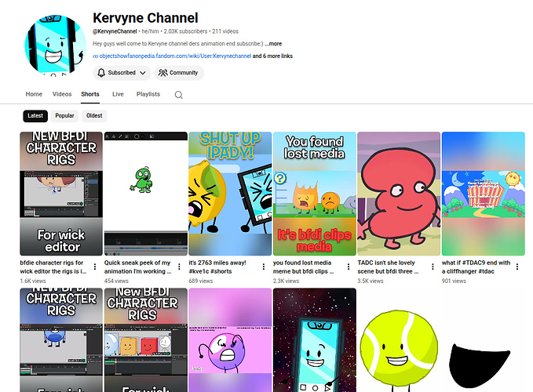
Task: Click '1.6K views' under bfdie short
Action: [x=33, y=281]
